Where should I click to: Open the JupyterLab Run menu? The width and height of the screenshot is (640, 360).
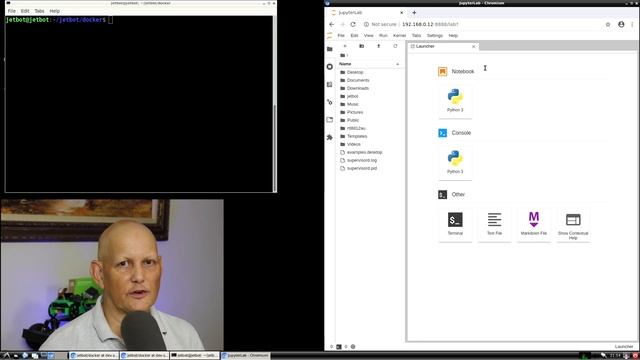[x=383, y=36]
